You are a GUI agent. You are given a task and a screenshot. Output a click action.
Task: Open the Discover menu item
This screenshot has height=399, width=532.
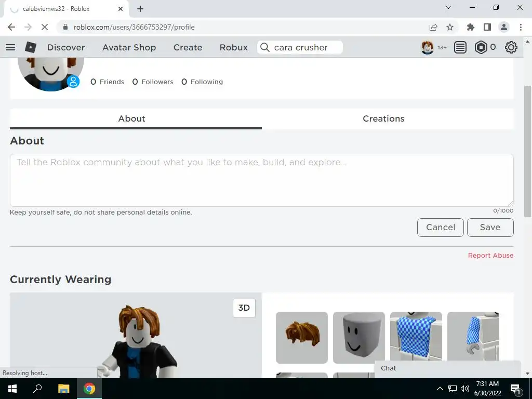66,47
